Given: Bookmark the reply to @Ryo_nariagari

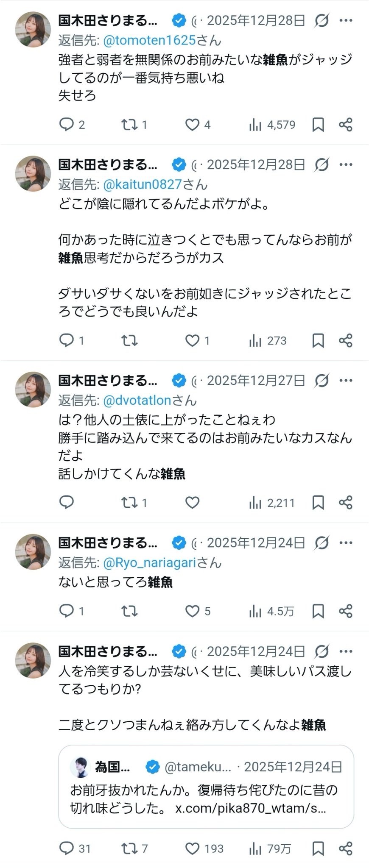Looking at the screenshot, I should point(318,611).
